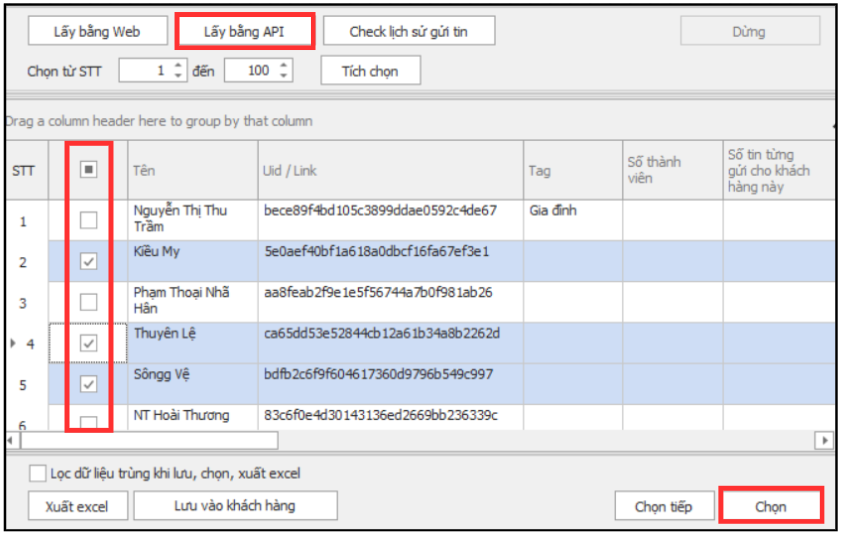Sort by the "Tên" column header
This screenshot has height=535, width=842.
pyautogui.click(x=190, y=170)
